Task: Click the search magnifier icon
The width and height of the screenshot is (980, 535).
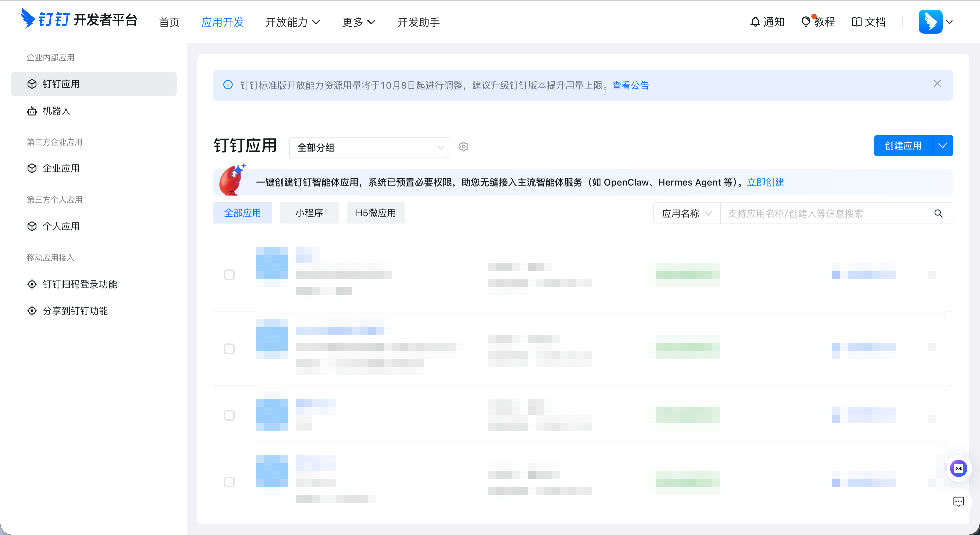Action: [938, 214]
